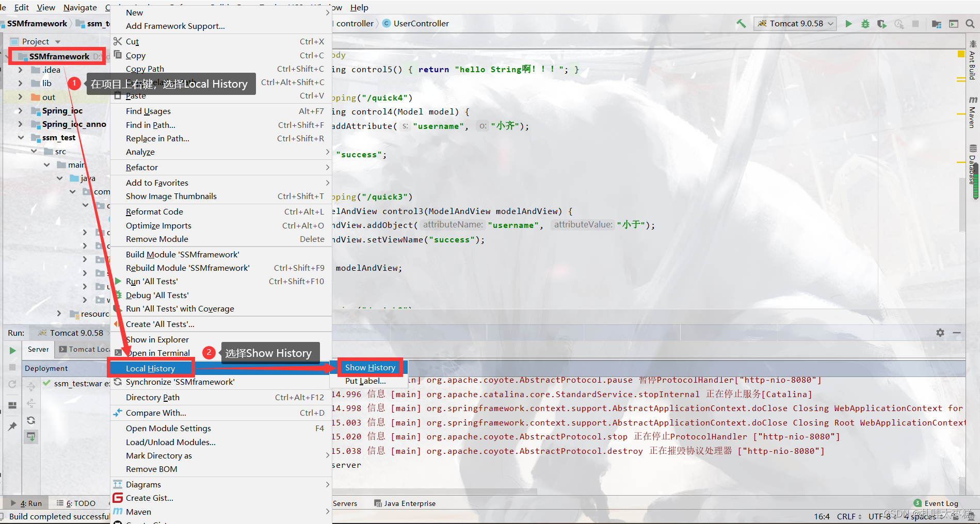The height and width of the screenshot is (524, 980).
Task: Open the Refactor submenu
Action: (x=221, y=167)
